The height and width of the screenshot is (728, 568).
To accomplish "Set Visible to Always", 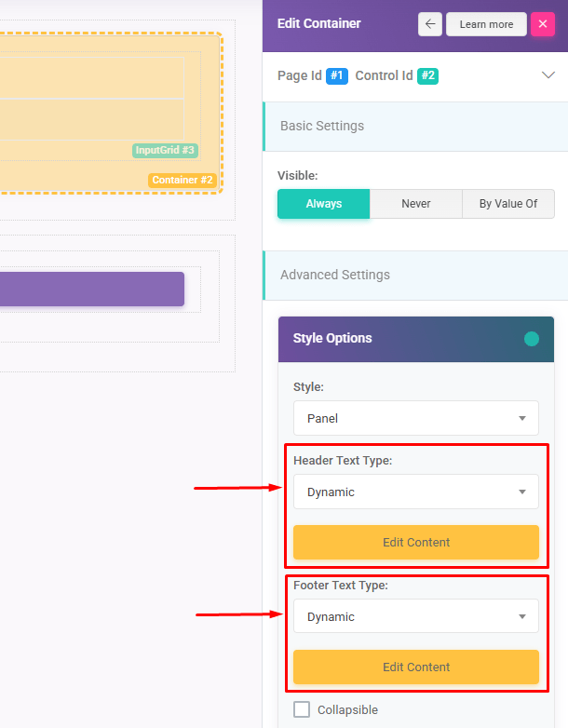I will point(324,204).
